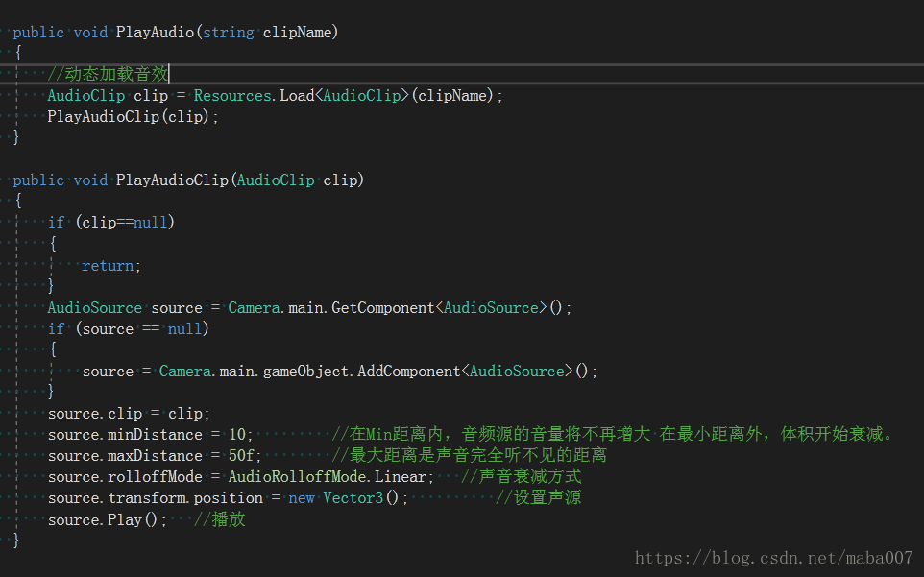Click the comment 播放
The image size is (924, 577).
(x=219, y=519)
